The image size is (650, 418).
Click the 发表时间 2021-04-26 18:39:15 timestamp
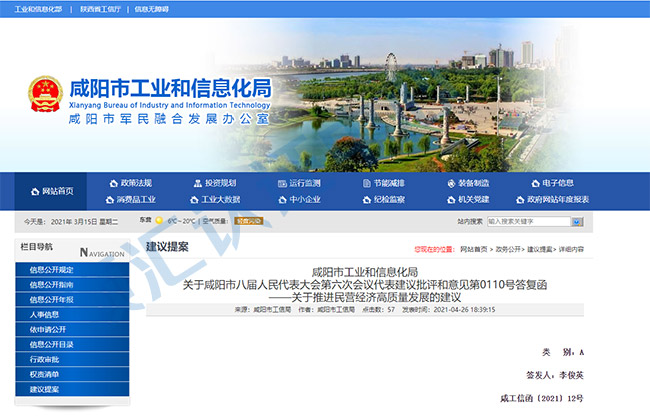(x=449, y=310)
